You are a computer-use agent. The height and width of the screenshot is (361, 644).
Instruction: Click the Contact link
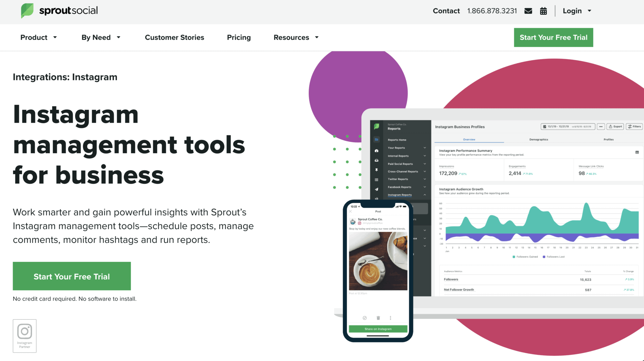pyautogui.click(x=446, y=11)
